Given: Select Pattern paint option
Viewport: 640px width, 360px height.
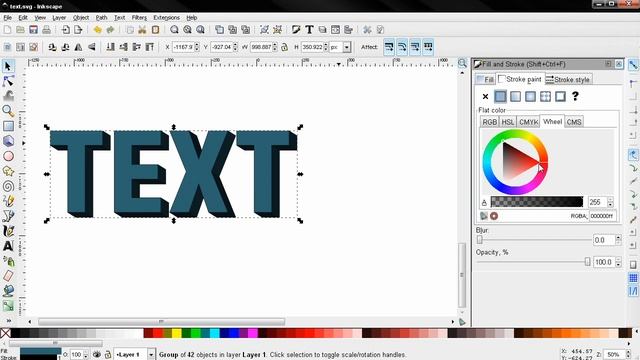Looking at the screenshot, I should click(545, 97).
